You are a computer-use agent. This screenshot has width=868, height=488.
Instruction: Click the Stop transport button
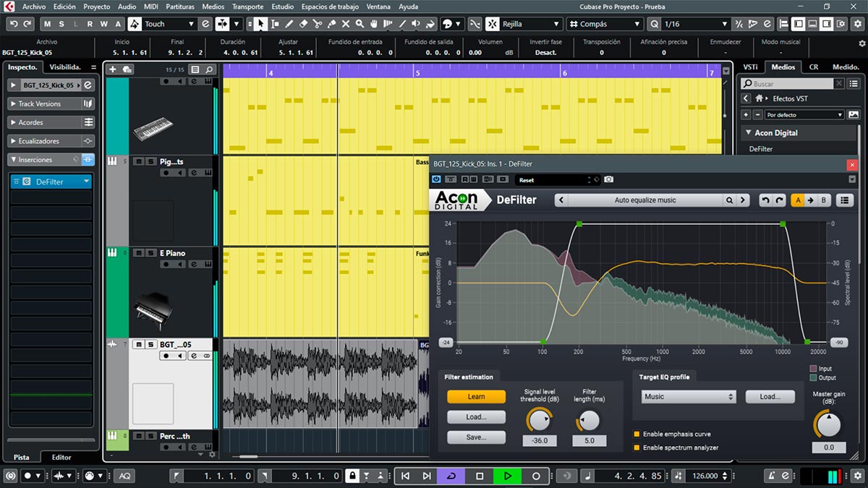[479, 476]
